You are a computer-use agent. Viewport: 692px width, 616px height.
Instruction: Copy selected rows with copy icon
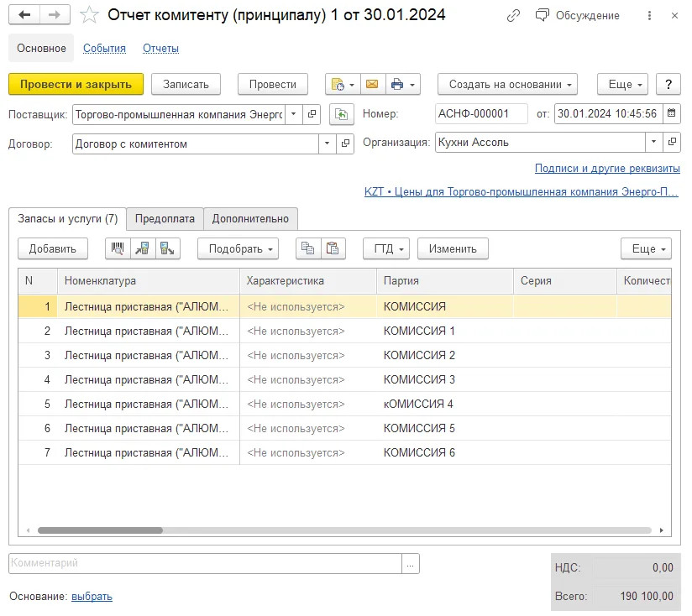(307, 248)
